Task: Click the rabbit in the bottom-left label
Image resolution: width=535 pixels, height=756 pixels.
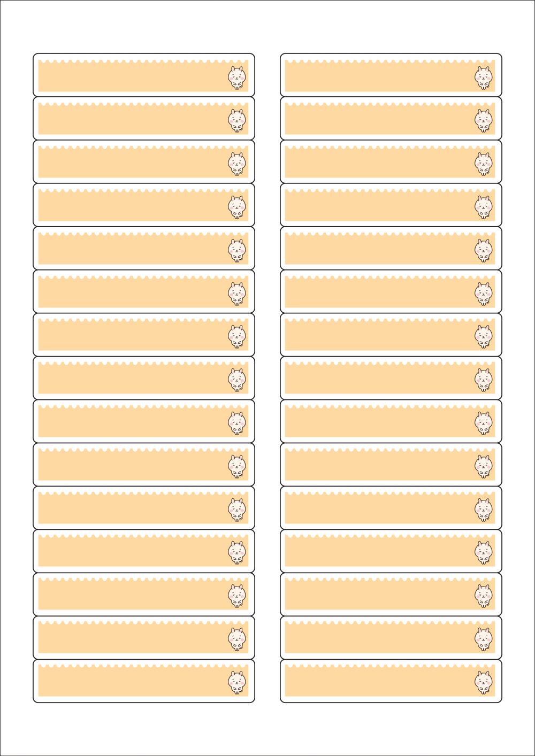Action: tap(236, 683)
